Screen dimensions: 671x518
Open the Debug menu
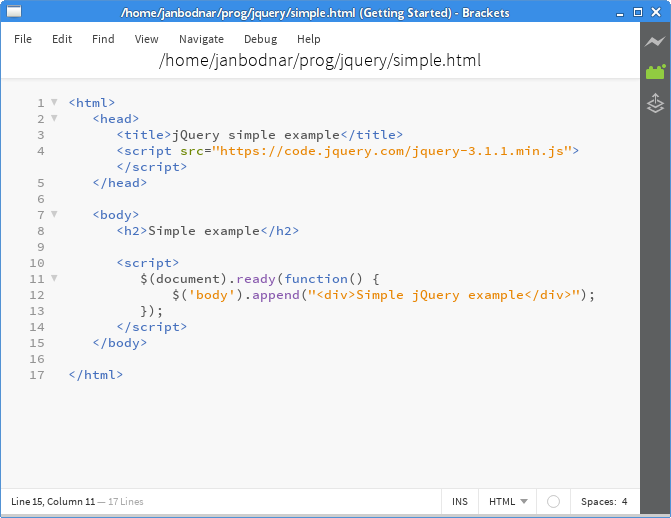click(x=261, y=39)
